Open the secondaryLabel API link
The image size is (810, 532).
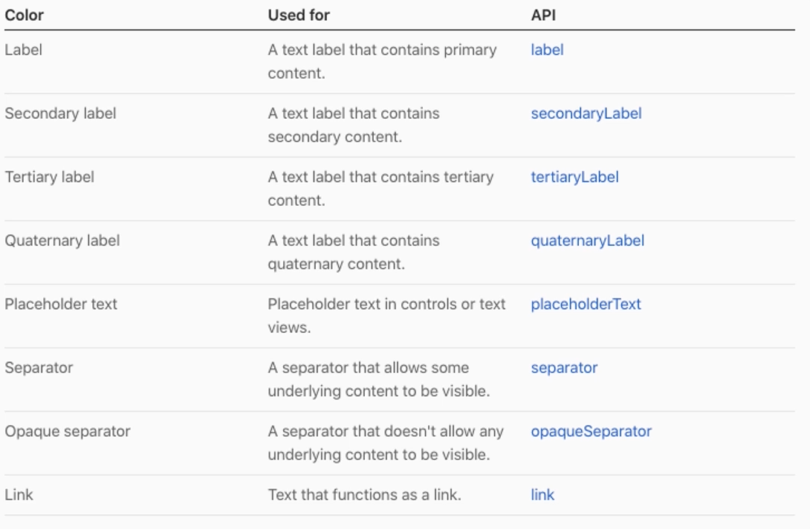pyautogui.click(x=586, y=114)
